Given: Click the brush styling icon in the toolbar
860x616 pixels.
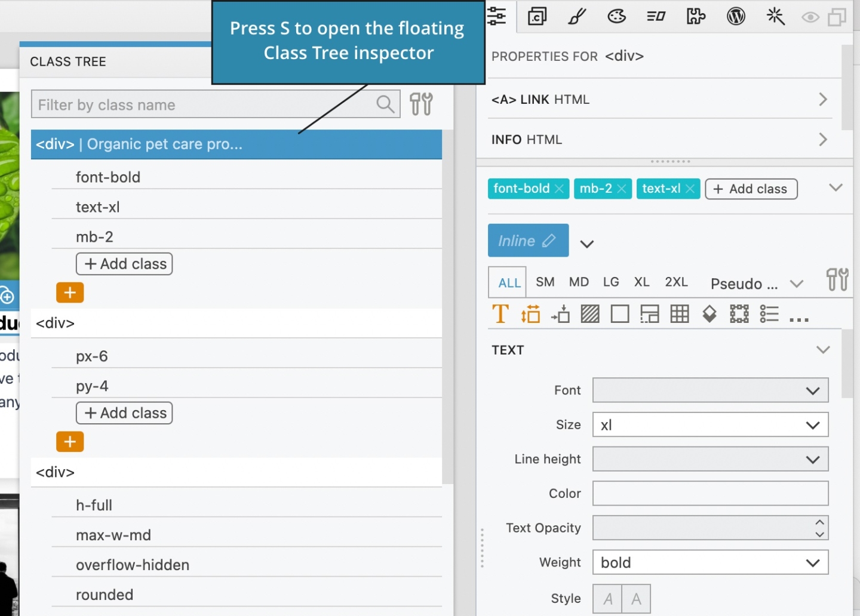Looking at the screenshot, I should tap(576, 16).
